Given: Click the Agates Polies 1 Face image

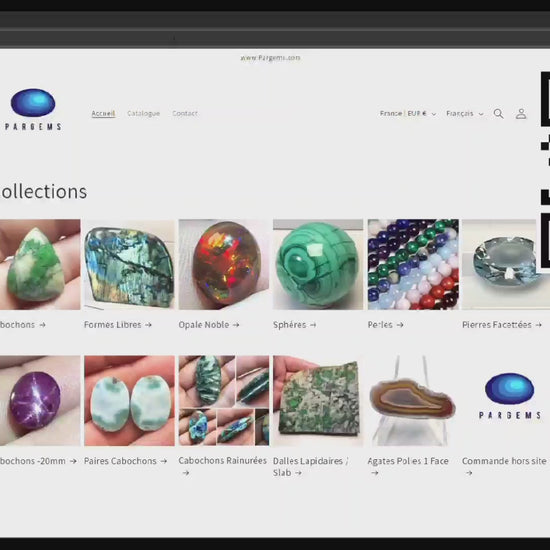Looking at the screenshot, I should tap(413, 401).
